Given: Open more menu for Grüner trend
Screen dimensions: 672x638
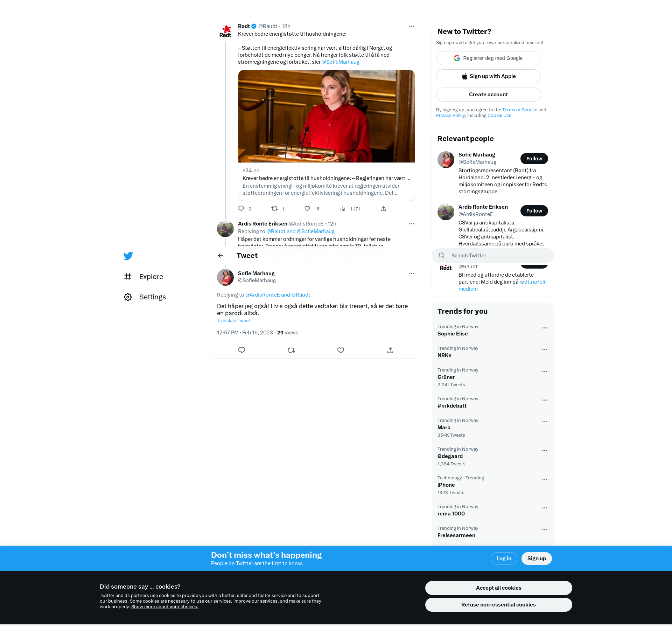Looking at the screenshot, I should coord(545,372).
